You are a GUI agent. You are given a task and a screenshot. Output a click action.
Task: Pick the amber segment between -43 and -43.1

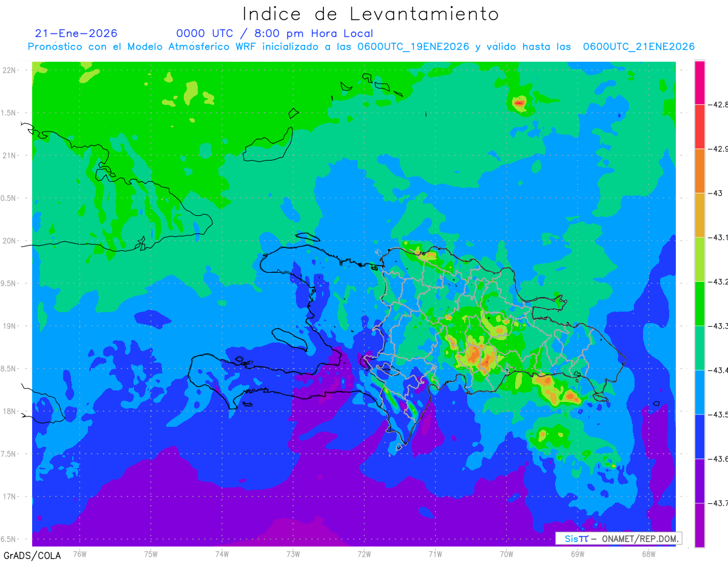pos(699,215)
